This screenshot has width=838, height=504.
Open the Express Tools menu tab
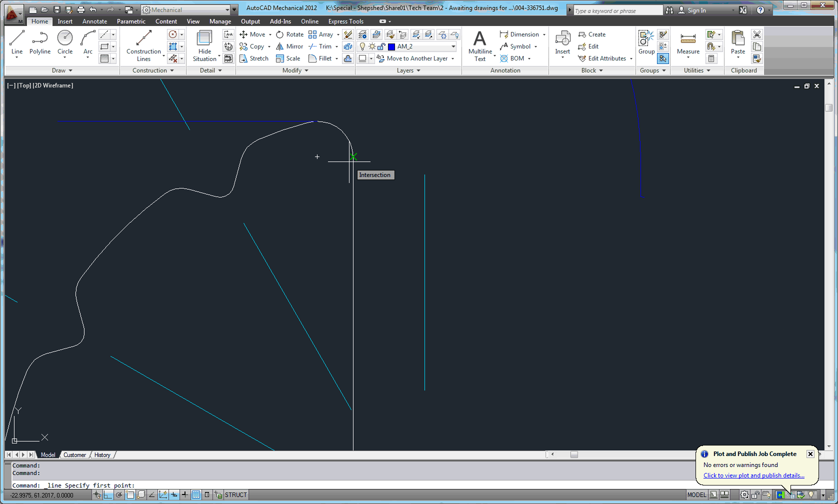click(345, 21)
